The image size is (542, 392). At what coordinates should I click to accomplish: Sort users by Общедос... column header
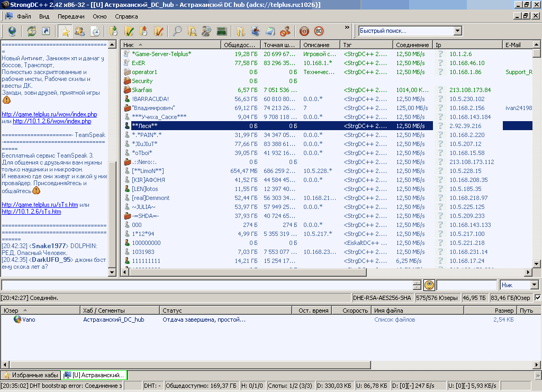(x=241, y=45)
